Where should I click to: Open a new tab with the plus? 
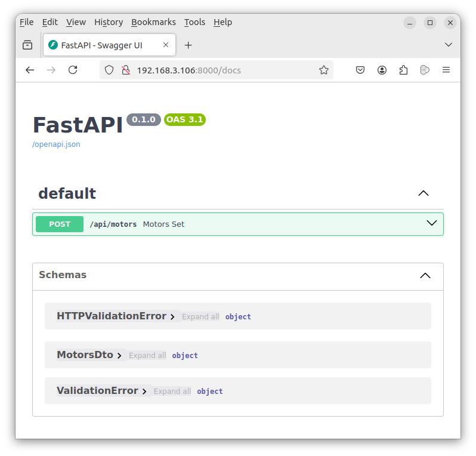pyautogui.click(x=188, y=45)
